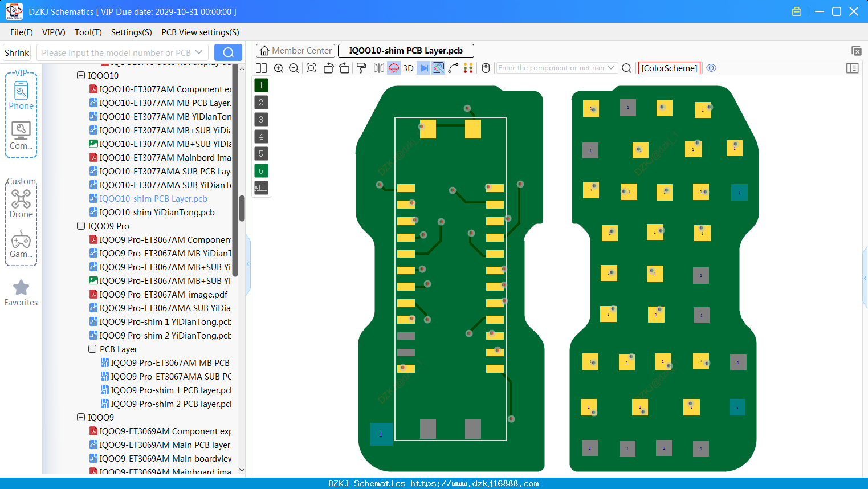Open IQOO10-ET3077AM Mainbord image file
The width and height of the screenshot is (868, 489).
pyautogui.click(x=160, y=157)
